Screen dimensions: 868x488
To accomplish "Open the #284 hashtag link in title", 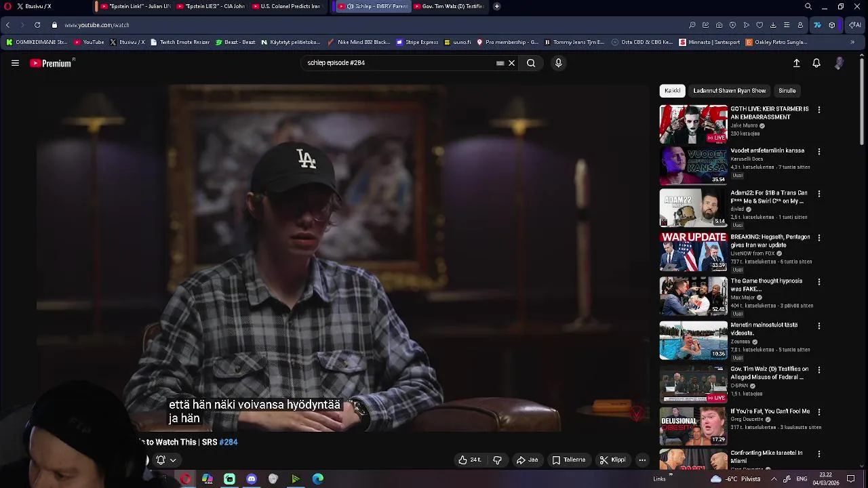I will 229,442.
